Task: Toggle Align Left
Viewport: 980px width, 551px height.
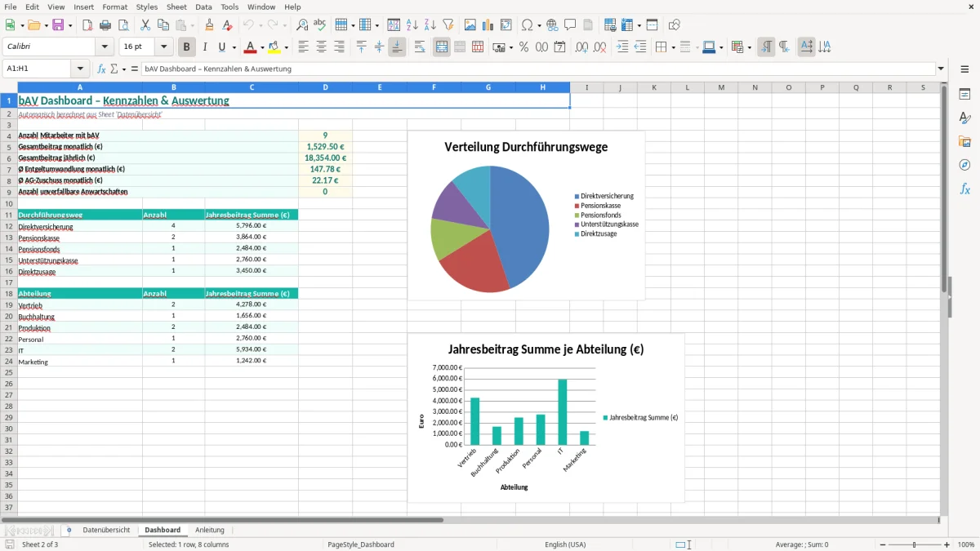Action: [x=303, y=47]
